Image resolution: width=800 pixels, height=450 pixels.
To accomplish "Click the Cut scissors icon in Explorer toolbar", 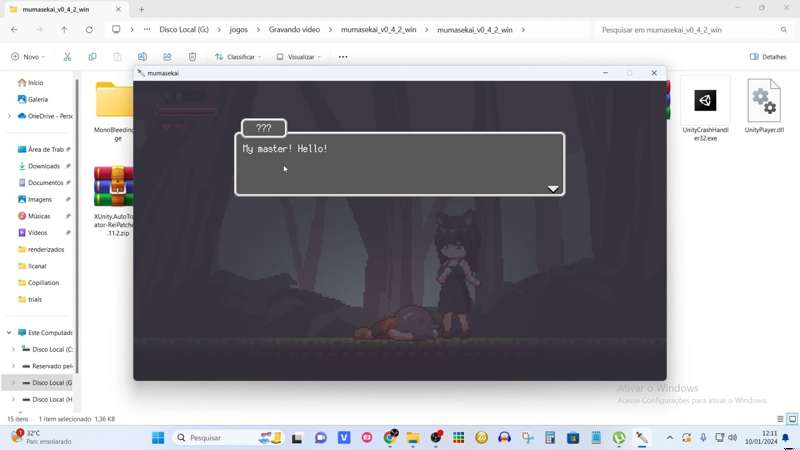I will (67, 57).
